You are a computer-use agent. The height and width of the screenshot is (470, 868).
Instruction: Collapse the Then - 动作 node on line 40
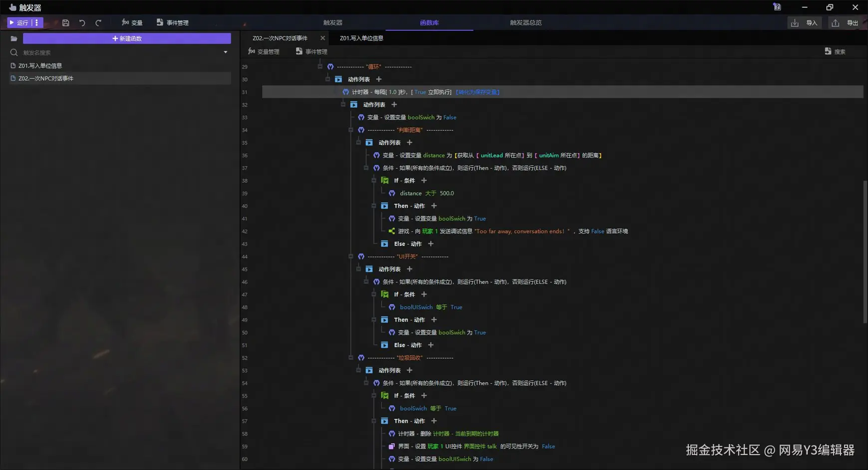pyautogui.click(x=374, y=206)
